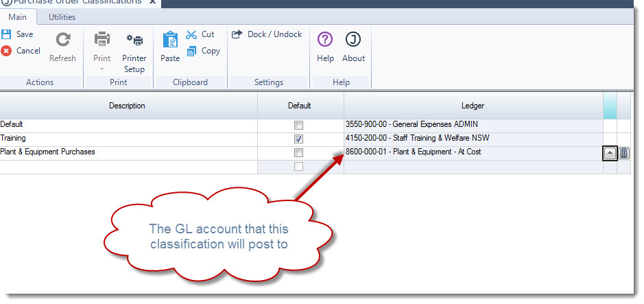
Task: Uncheck Default checkbox for Training row
Action: pos(299,139)
